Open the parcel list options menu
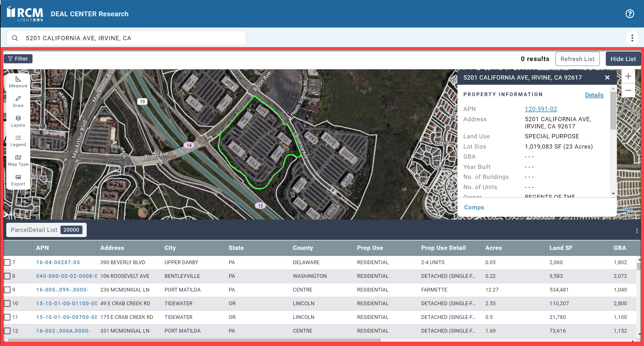This screenshot has width=644, height=346. point(637,230)
